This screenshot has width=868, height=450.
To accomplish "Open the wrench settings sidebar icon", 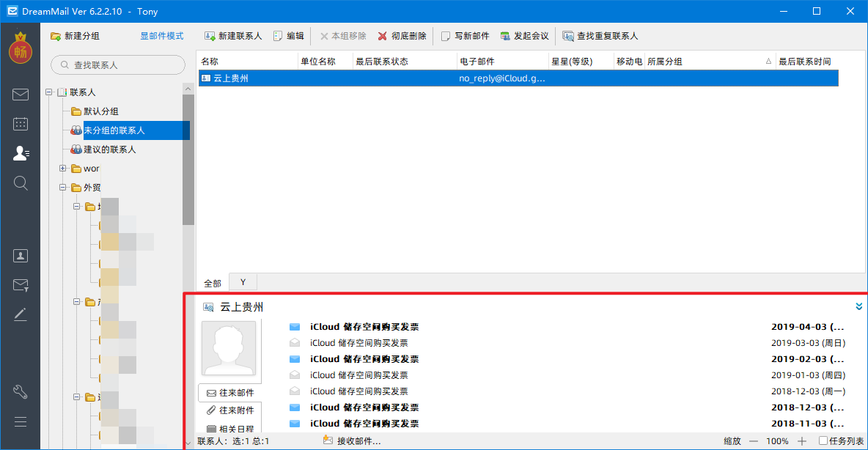I will coord(21,392).
